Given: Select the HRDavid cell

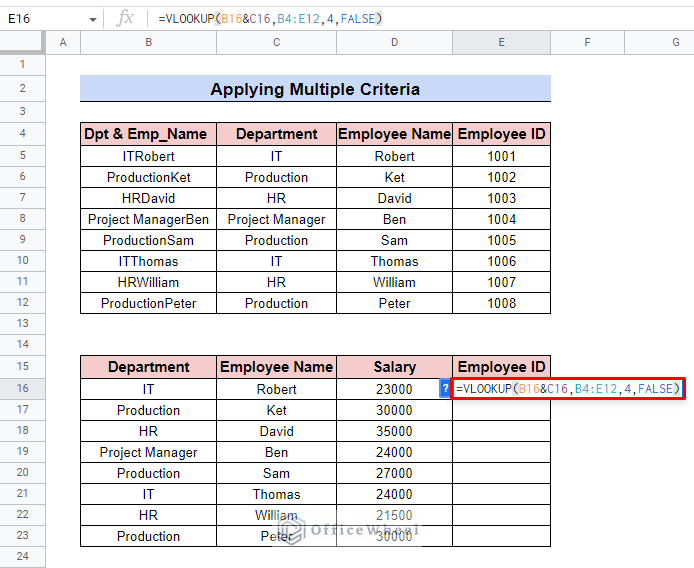Looking at the screenshot, I should click(148, 198).
